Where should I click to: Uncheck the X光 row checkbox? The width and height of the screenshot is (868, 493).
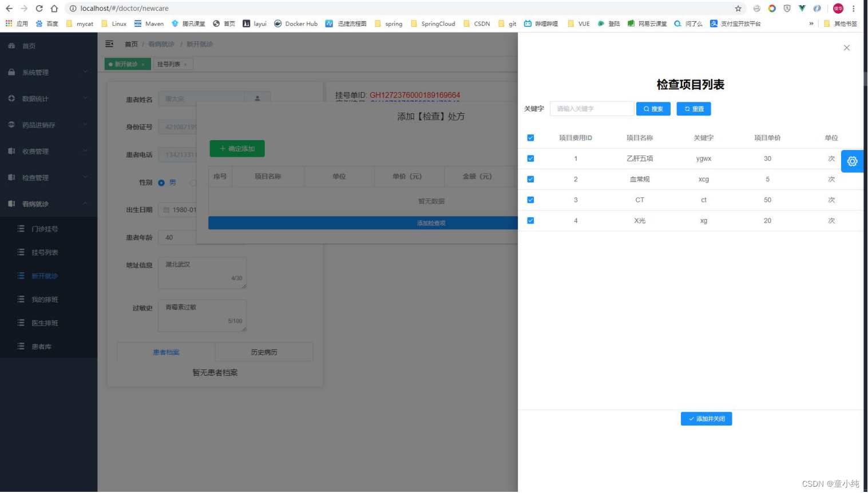pos(530,220)
